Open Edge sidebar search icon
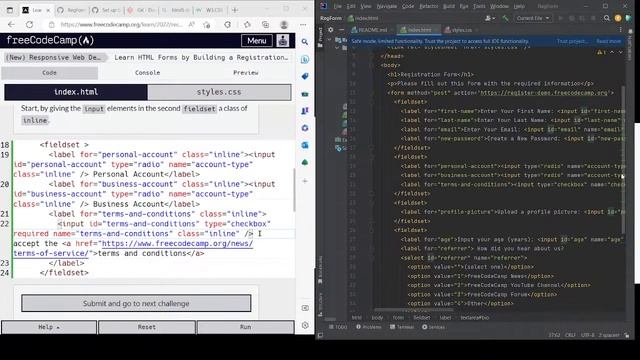Screen dimensions: 640x360 [305, 42]
